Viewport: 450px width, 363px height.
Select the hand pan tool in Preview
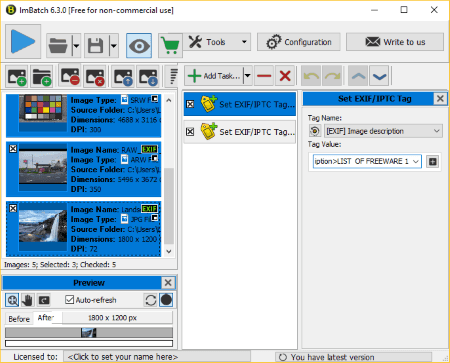(28, 300)
